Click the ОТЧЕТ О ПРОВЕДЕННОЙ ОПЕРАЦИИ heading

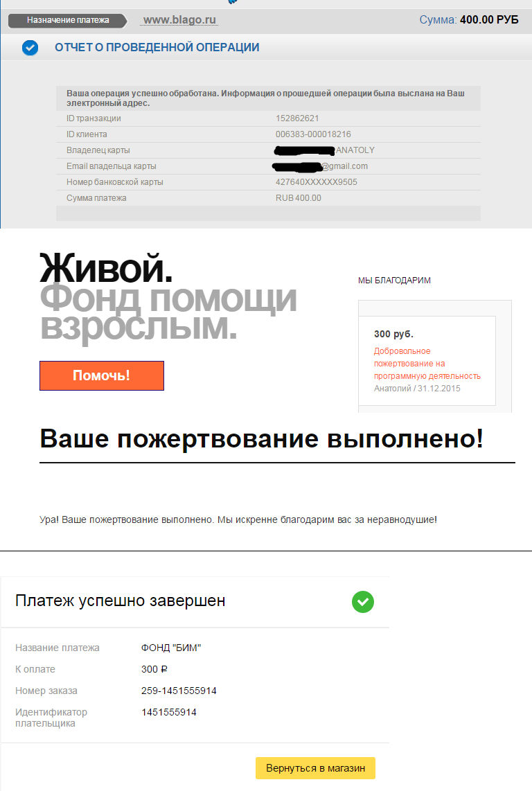point(157,47)
